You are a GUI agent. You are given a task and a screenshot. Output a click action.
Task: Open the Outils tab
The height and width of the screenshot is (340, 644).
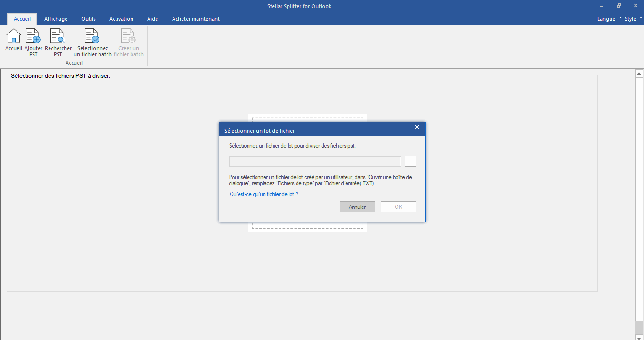pos(88,19)
